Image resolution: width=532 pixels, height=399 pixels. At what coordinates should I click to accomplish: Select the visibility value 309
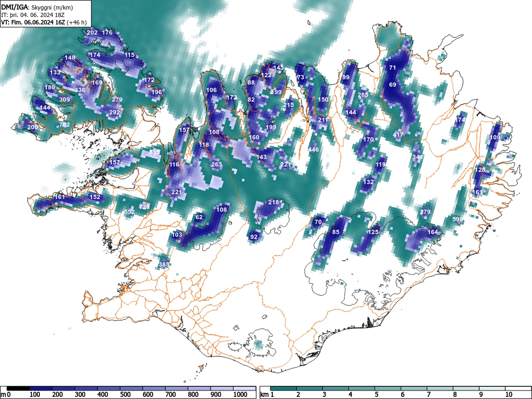(64, 99)
